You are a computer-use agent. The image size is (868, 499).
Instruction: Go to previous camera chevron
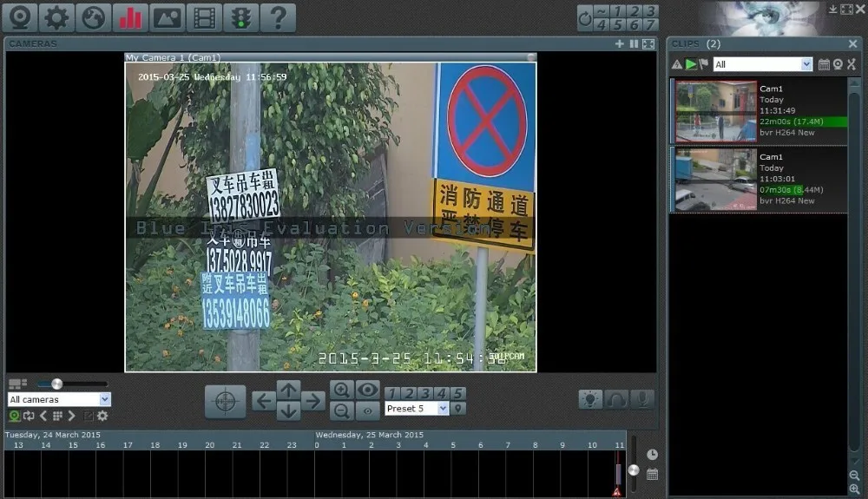43,416
